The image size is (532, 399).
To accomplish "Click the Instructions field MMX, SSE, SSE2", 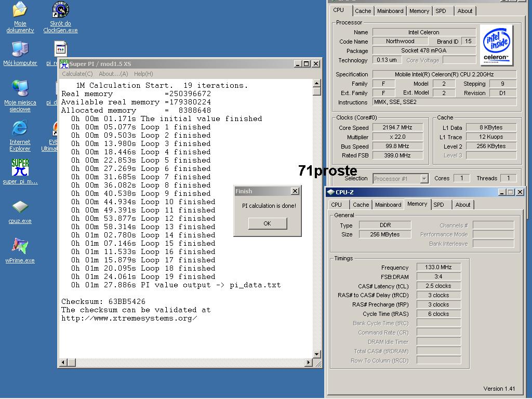I will 445,102.
